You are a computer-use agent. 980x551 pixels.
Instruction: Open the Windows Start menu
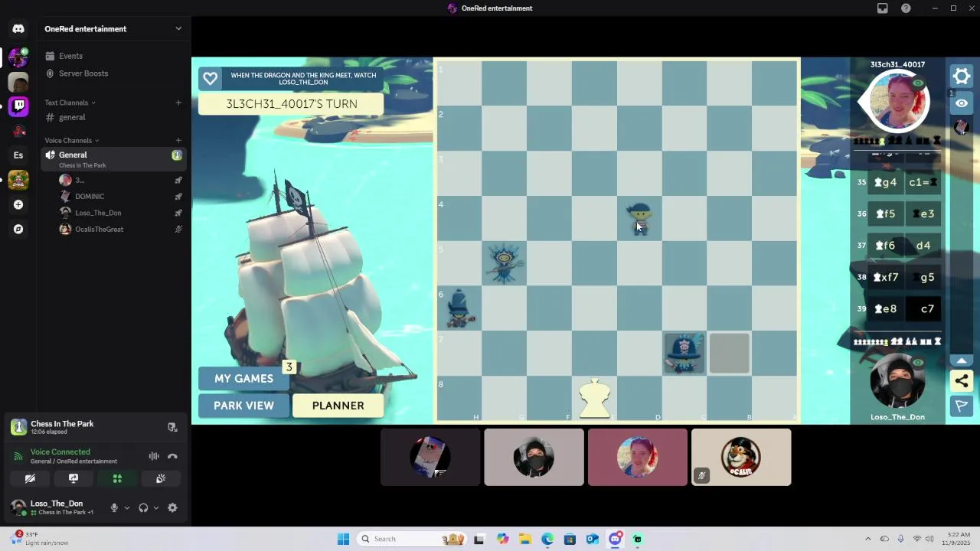(x=343, y=539)
